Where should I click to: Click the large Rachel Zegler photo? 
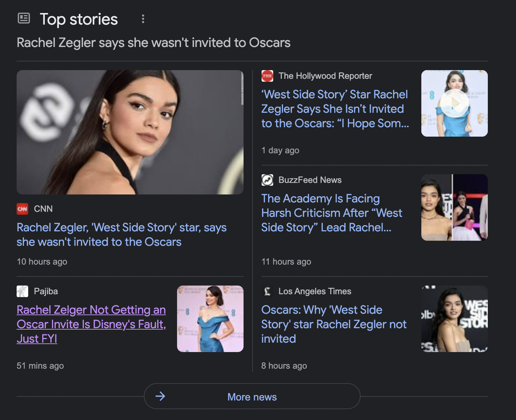coord(130,132)
